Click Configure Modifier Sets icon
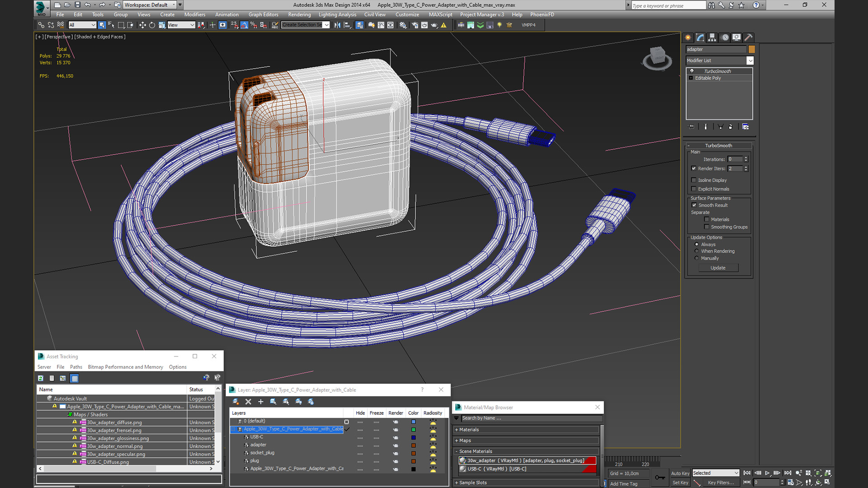Viewport: 868px width, 488px height. (x=745, y=127)
